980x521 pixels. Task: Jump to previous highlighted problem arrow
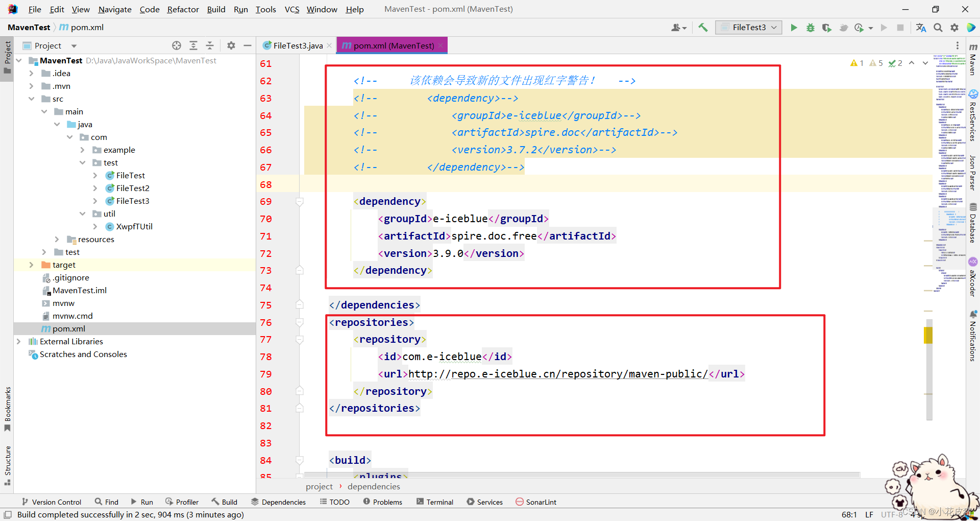coord(912,63)
